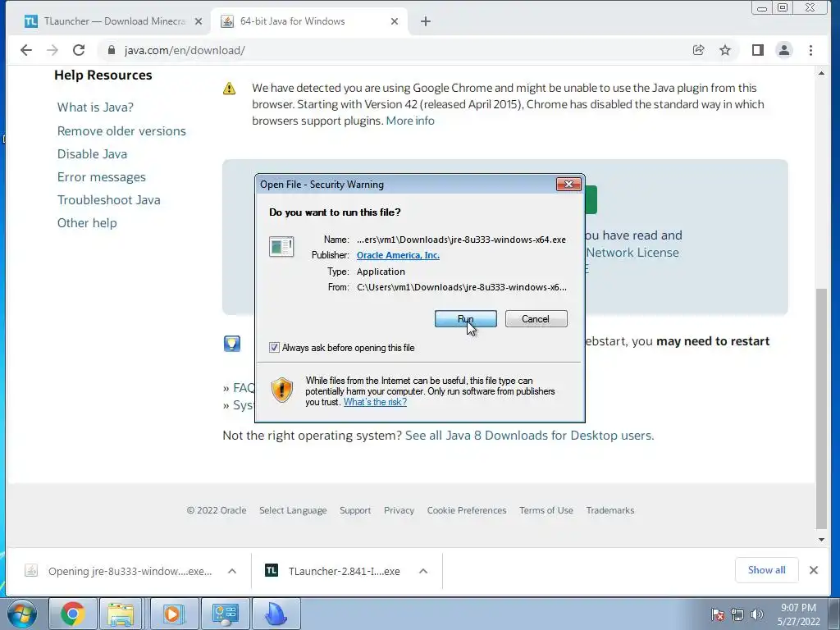Expand options for jre-8u333 download item
840x630 pixels.
(232, 571)
